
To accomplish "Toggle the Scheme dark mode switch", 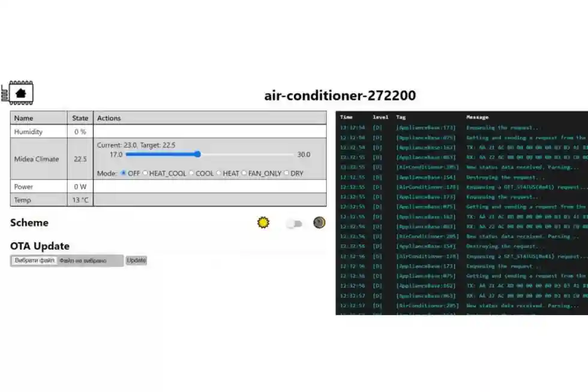I will pos(294,224).
